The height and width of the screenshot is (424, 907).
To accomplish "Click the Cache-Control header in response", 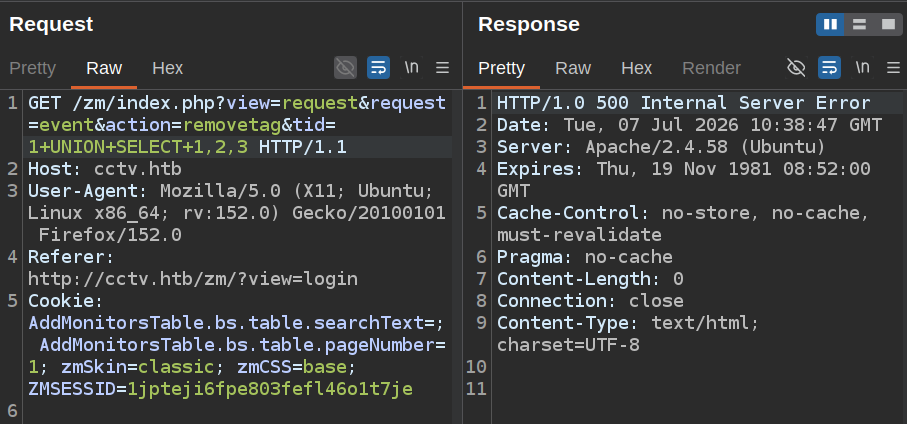I will tap(683, 224).
